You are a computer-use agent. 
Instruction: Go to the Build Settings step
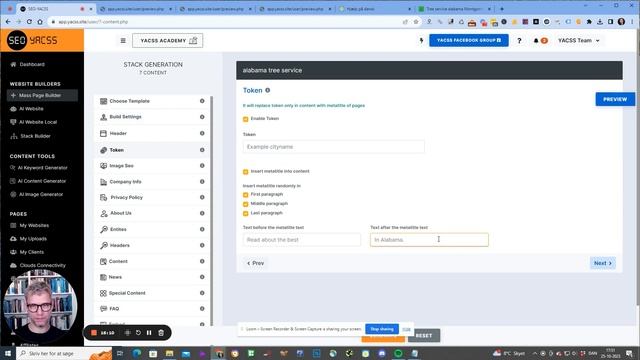(x=125, y=117)
